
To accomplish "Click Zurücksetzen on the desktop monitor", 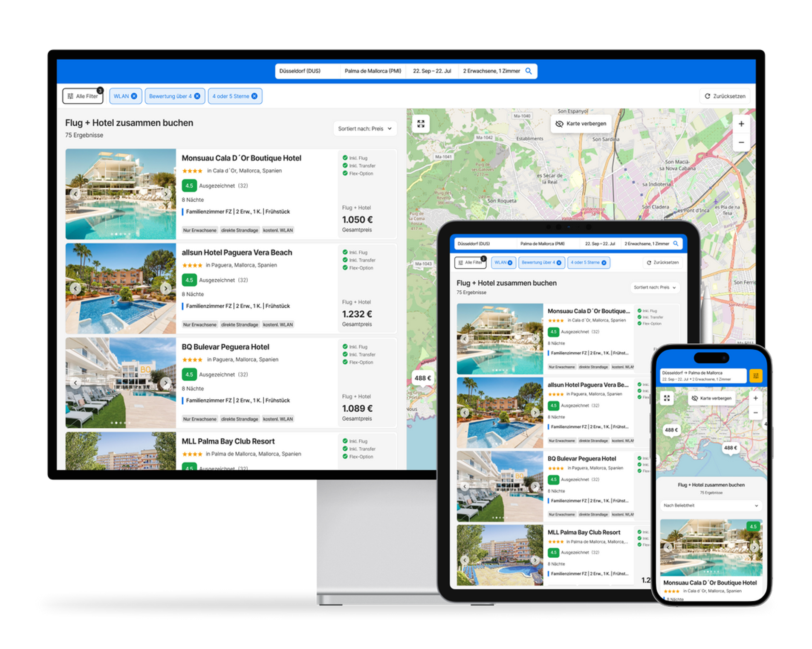I will point(725,96).
